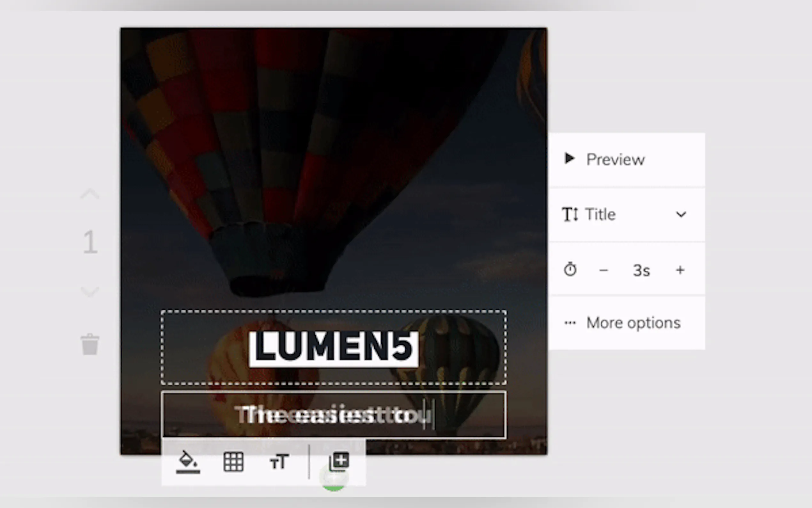Click the add sub-scene icon
Screen dimensions: 812x508
click(340, 461)
